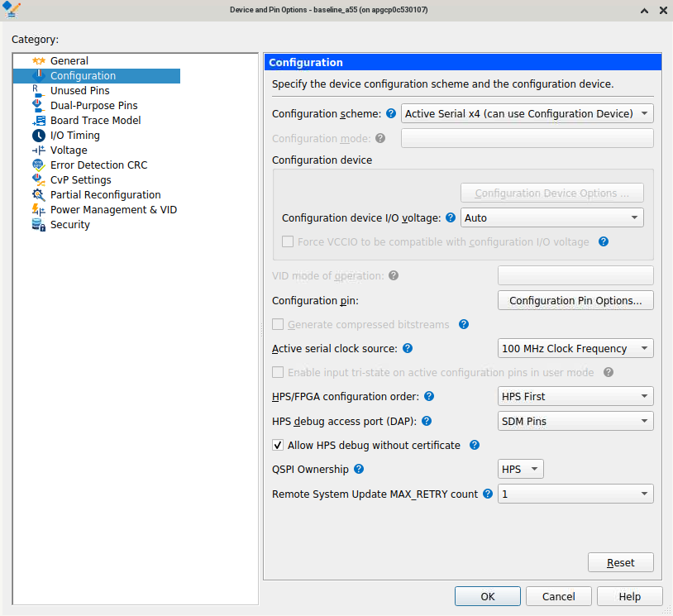673x616 pixels.
Task: Click the Reset button
Action: click(x=621, y=562)
